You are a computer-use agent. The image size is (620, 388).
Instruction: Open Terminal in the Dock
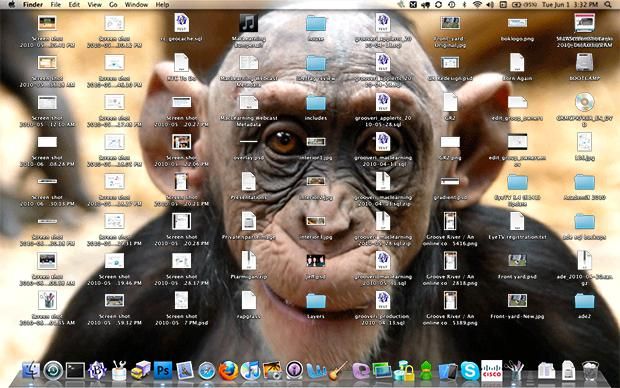tap(75, 371)
